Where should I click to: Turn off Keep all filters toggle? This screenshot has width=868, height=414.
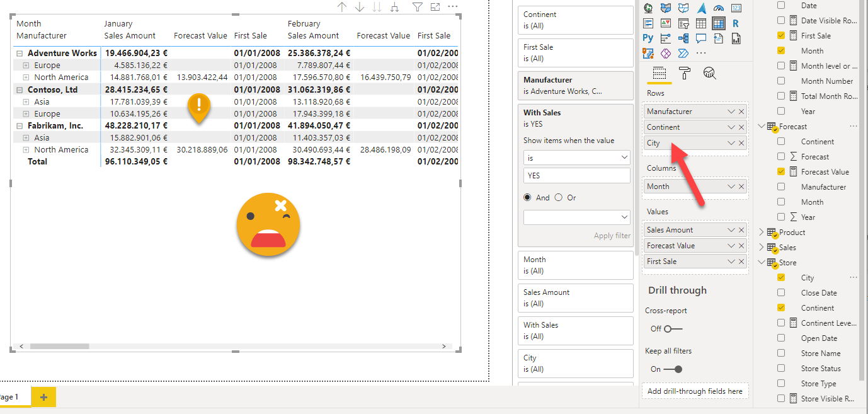point(673,369)
